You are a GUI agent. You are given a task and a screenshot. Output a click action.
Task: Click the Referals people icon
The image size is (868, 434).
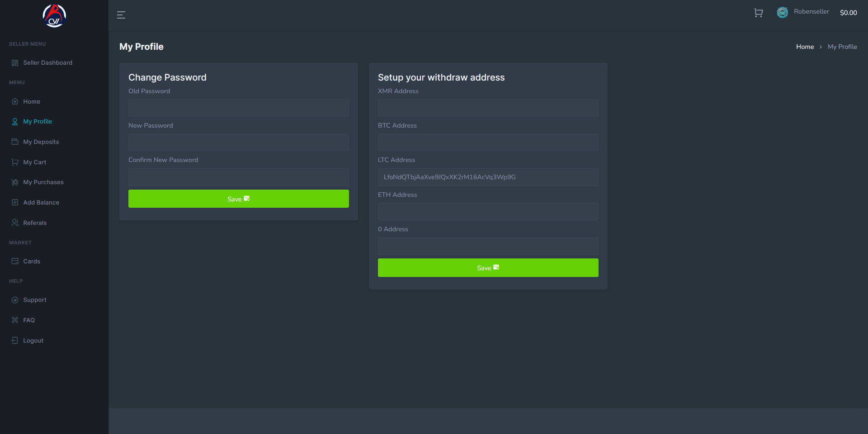pos(15,223)
